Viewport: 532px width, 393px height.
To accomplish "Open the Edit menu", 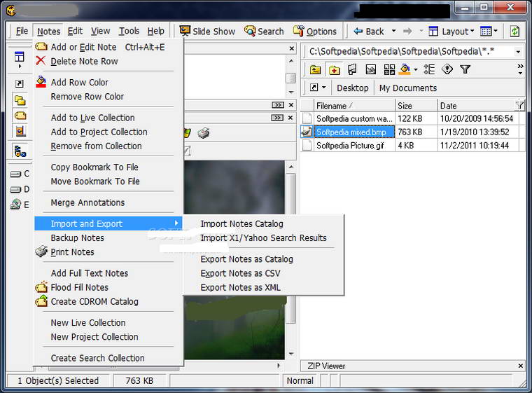I will tap(75, 31).
